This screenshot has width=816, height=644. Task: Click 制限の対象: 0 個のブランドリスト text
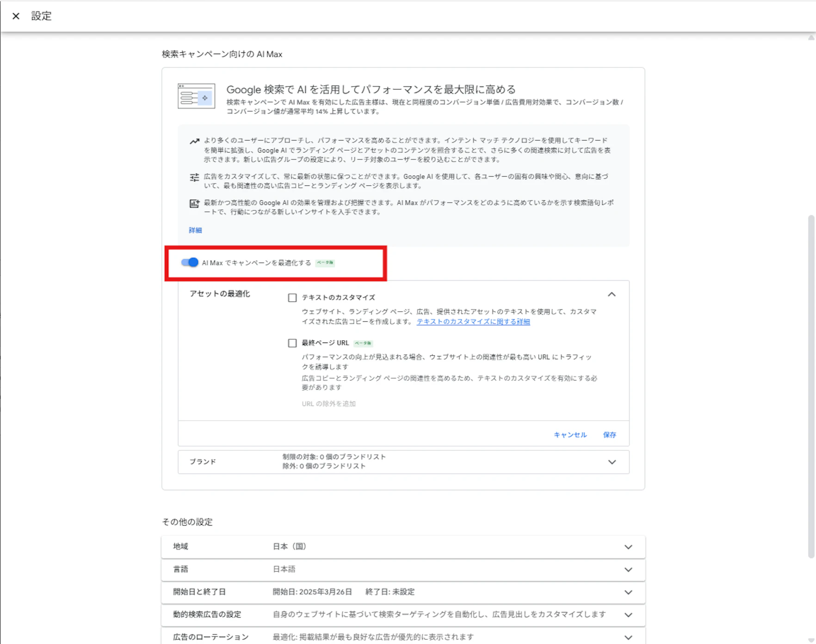[334, 457]
